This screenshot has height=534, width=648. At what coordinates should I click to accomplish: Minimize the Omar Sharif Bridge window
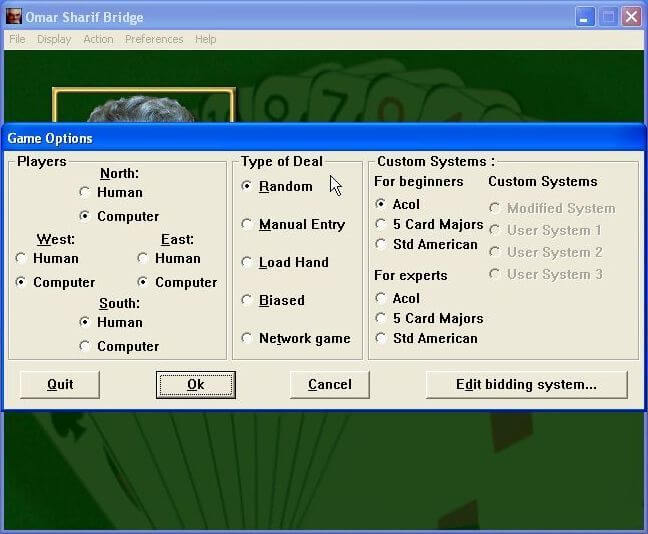(x=585, y=17)
